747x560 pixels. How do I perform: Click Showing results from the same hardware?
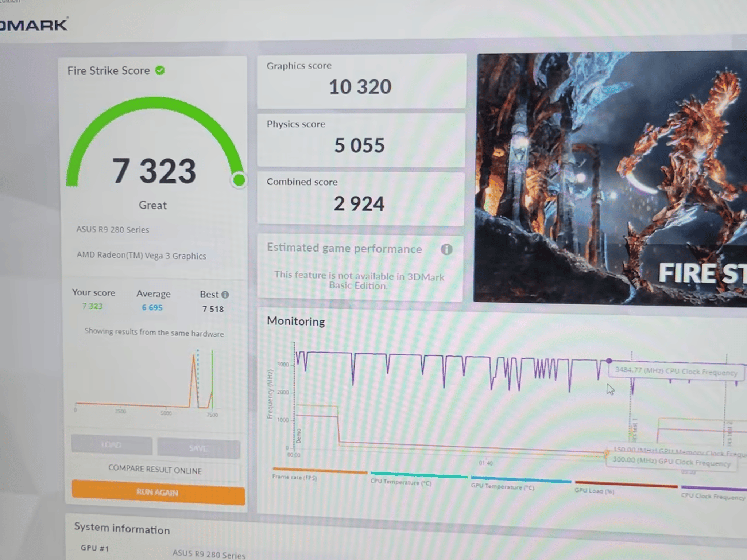(x=154, y=332)
